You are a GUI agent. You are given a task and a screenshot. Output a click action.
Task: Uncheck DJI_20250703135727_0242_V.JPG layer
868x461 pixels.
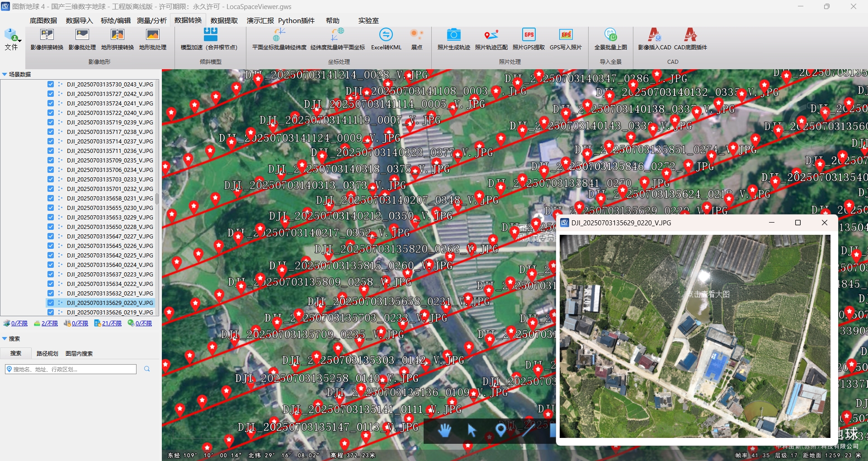51,94
